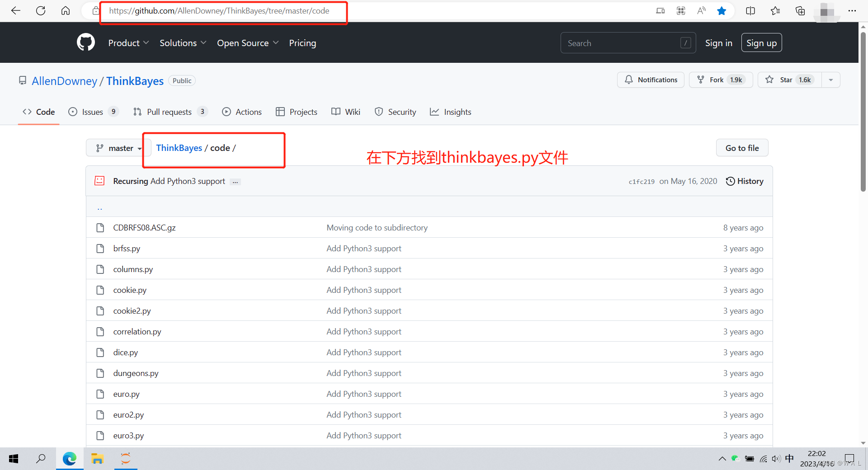868x470 pixels.
Task: Go back using browser back arrow
Action: (x=16, y=11)
